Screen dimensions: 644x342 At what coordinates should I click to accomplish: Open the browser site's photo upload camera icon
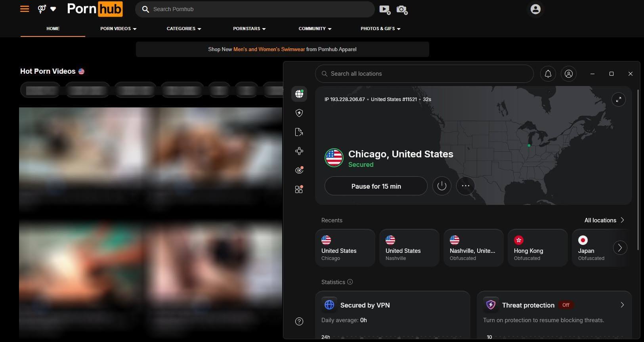click(402, 10)
